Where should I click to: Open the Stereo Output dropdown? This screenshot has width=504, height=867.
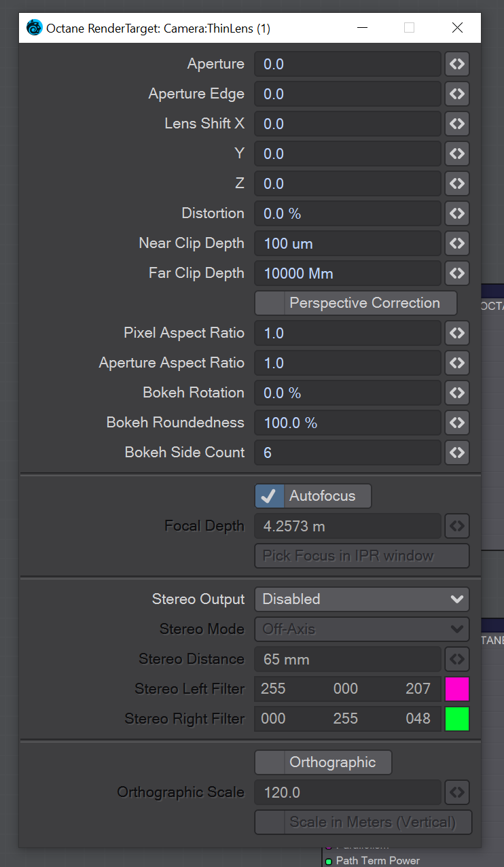(361, 599)
